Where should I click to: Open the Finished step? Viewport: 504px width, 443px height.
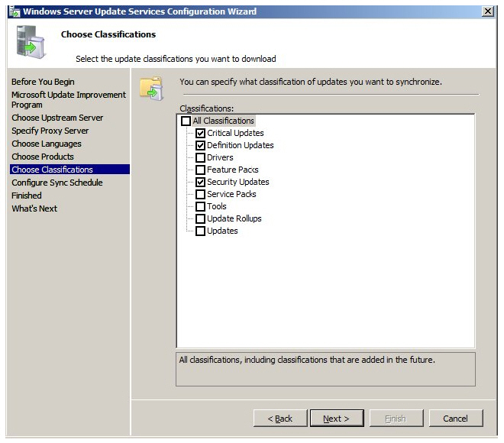pyautogui.click(x=27, y=196)
